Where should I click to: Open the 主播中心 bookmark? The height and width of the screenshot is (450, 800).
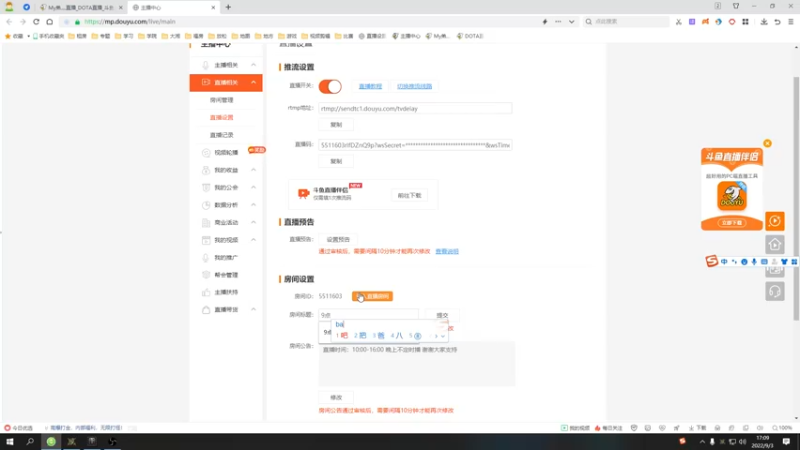407,36
